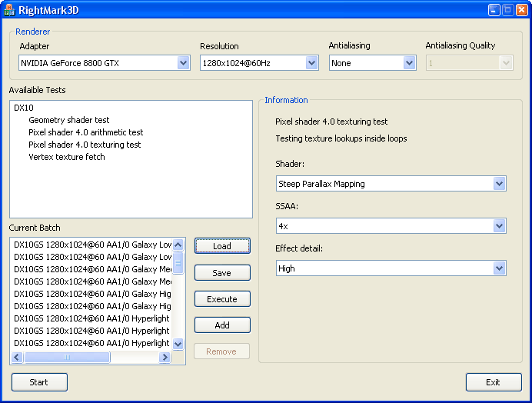The height and width of the screenshot is (403, 532).
Task: Click batch list horizontal scroll right arrow
Action: tap(165, 358)
